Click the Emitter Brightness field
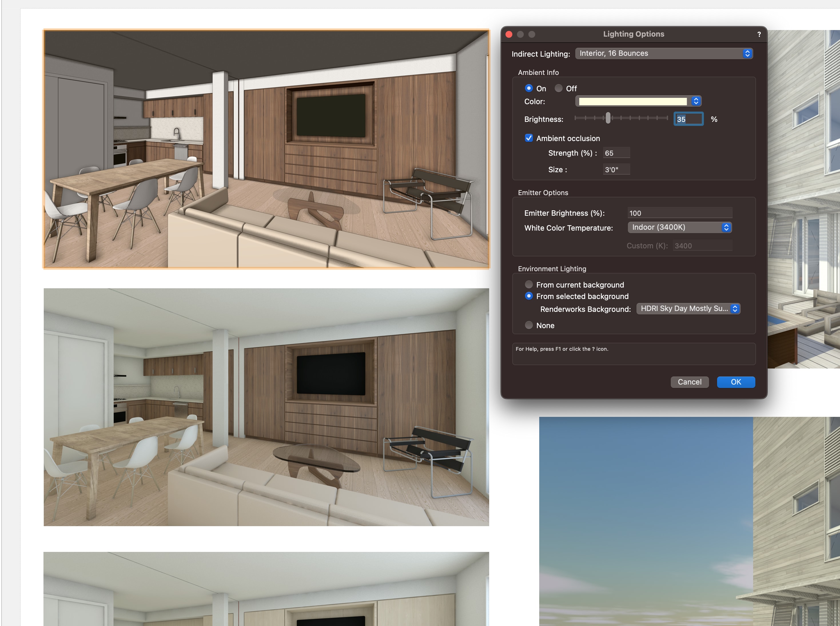 pos(679,213)
